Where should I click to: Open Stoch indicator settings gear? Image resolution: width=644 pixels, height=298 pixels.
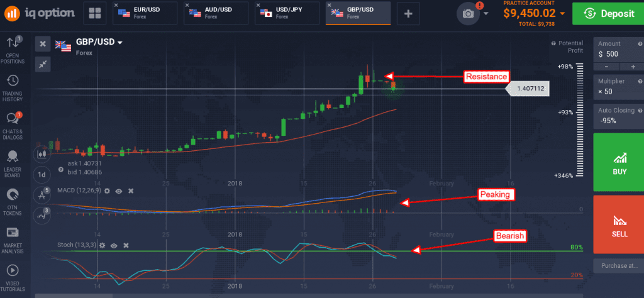(x=103, y=245)
